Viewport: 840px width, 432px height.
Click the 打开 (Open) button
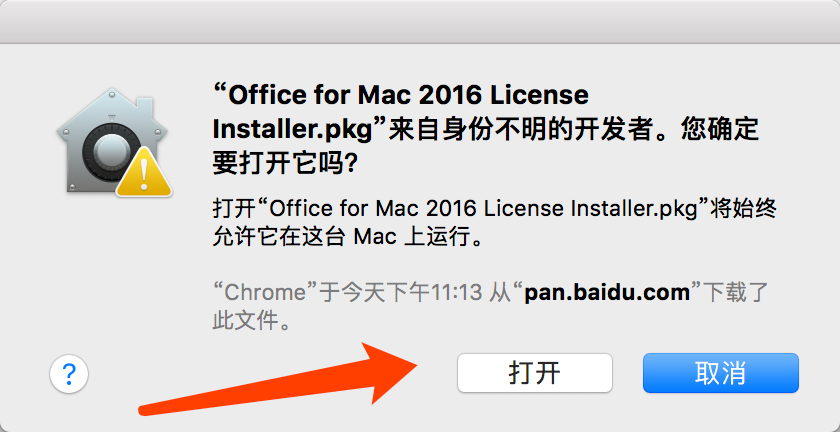(x=535, y=373)
